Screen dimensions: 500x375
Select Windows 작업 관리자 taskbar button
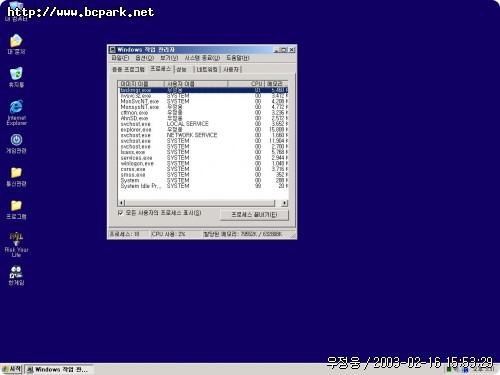[59, 370]
